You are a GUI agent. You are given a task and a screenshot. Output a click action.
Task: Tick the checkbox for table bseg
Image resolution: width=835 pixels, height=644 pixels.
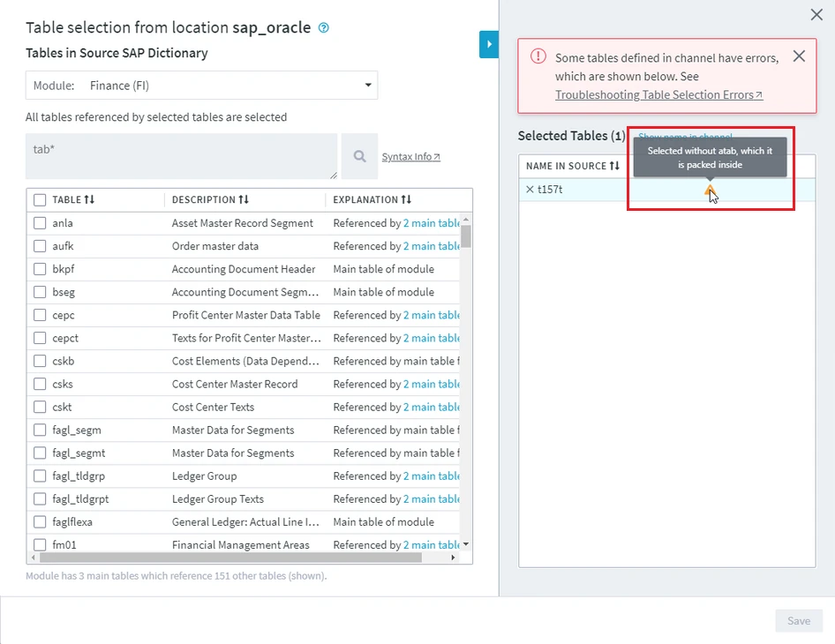click(40, 292)
